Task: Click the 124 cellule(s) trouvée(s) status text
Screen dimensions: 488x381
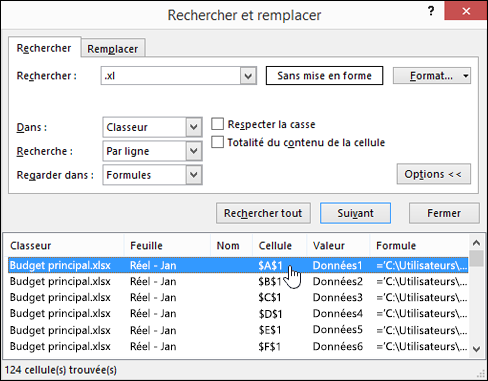Action: tap(61, 370)
